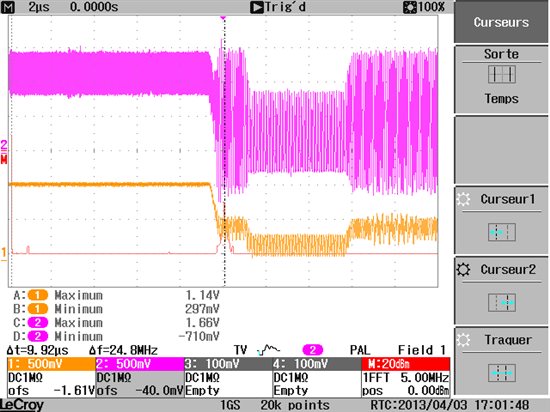Open the Sorte cursor type option
This screenshot has height=412, width=550.
(x=501, y=79)
